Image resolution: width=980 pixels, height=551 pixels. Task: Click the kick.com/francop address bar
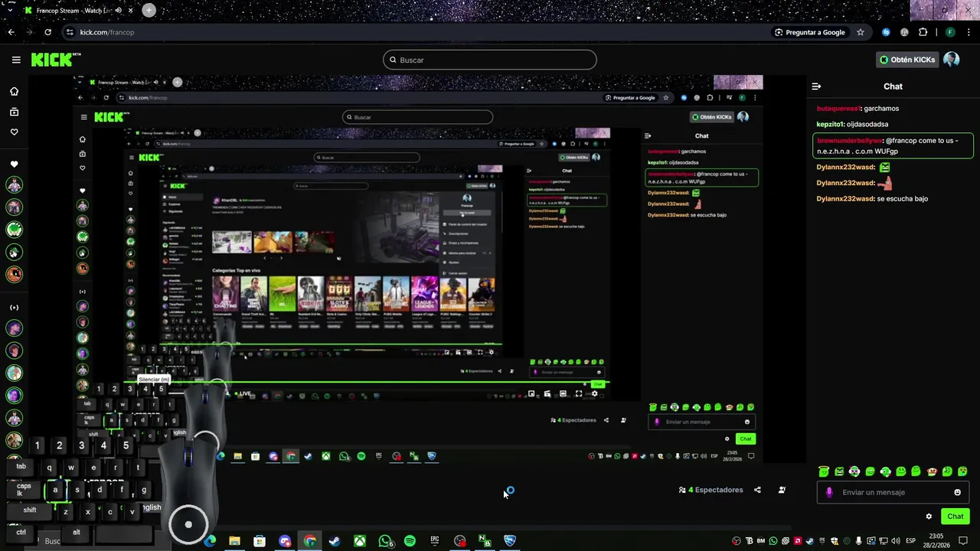click(x=107, y=32)
